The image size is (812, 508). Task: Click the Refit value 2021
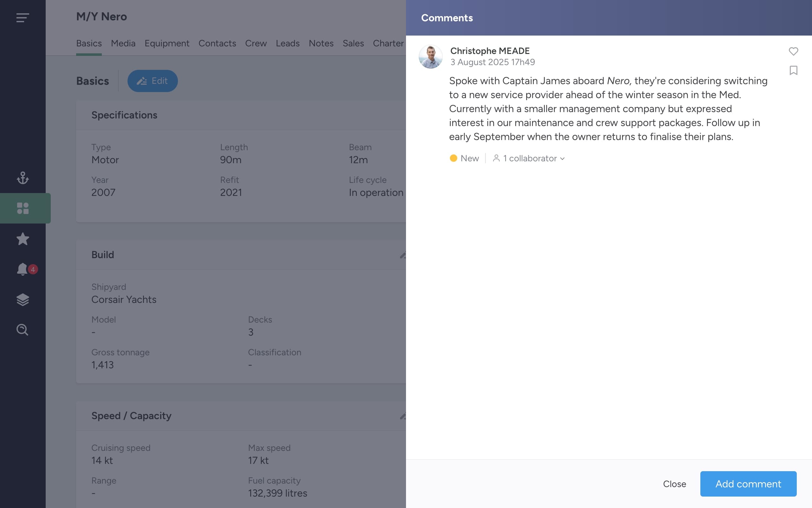tap(231, 192)
